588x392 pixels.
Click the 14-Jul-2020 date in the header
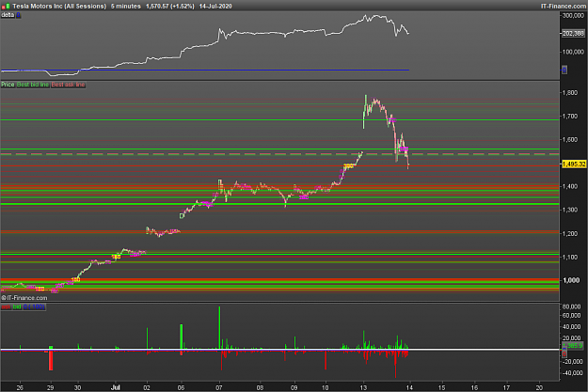pyautogui.click(x=215, y=7)
